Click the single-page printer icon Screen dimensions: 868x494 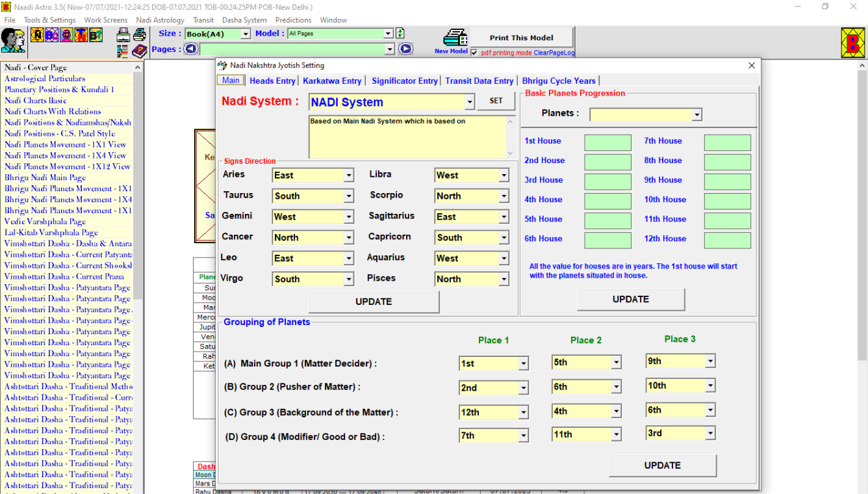(x=123, y=34)
